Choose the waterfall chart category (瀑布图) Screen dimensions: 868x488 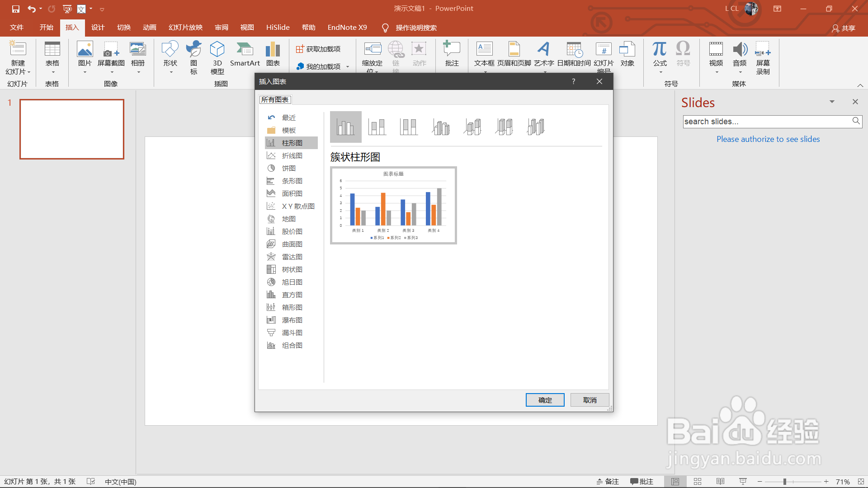(x=292, y=320)
